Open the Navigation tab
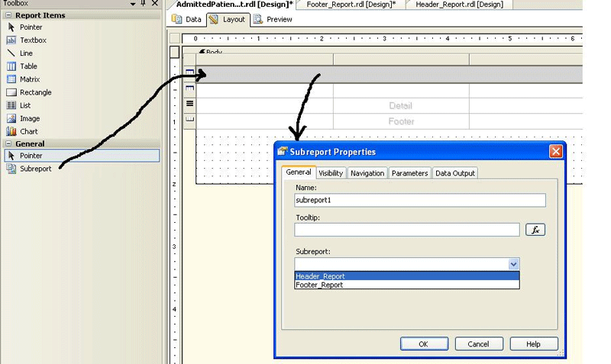The image size is (611, 364). (367, 173)
